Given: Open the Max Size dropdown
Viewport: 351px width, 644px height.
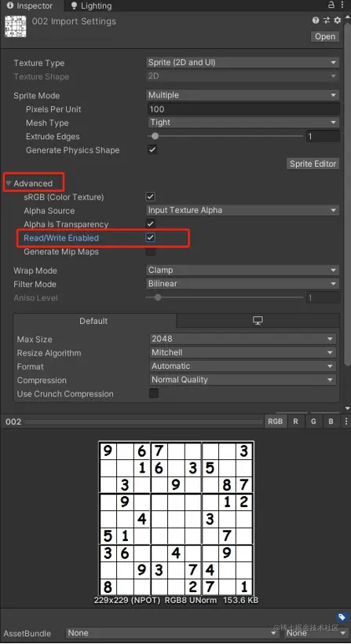Looking at the screenshot, I should [x=243, y=339].
